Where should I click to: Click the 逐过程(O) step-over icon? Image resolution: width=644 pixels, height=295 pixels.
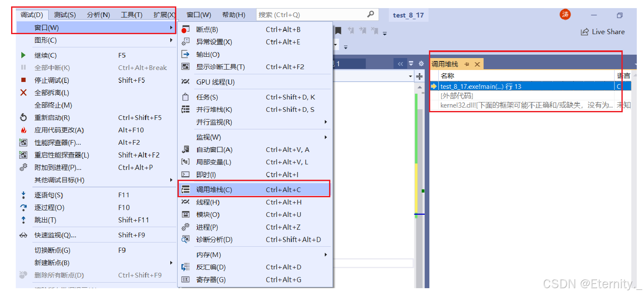pos(23,207)
